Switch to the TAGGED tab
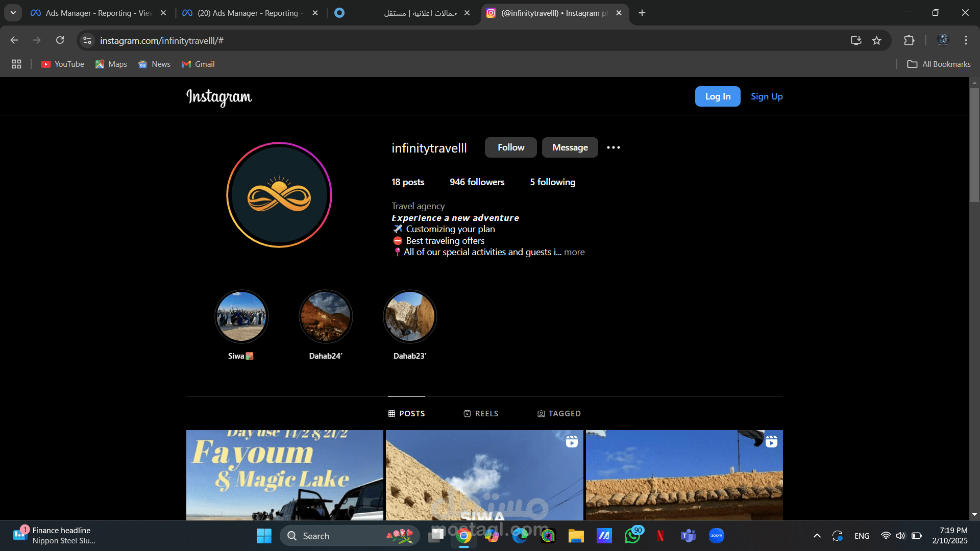 click(559, 413)
